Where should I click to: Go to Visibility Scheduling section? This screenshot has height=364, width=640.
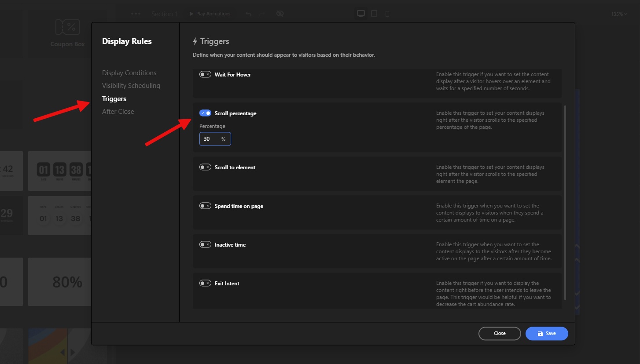pyautogui.click(x=131, y=86)
